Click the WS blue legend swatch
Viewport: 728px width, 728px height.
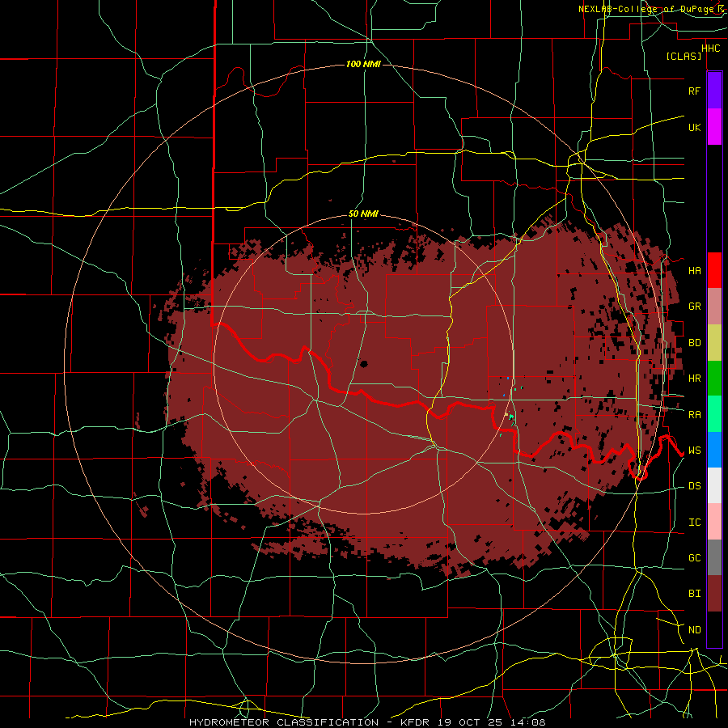714,450
